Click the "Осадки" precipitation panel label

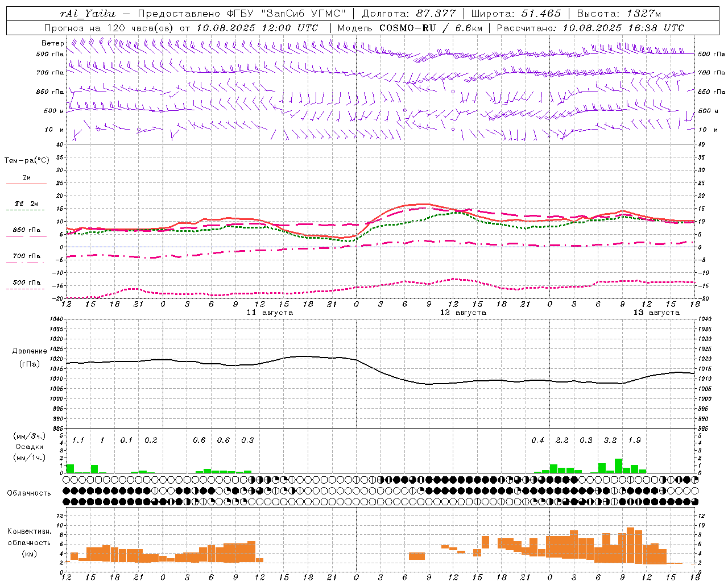(x=29, y=447)
